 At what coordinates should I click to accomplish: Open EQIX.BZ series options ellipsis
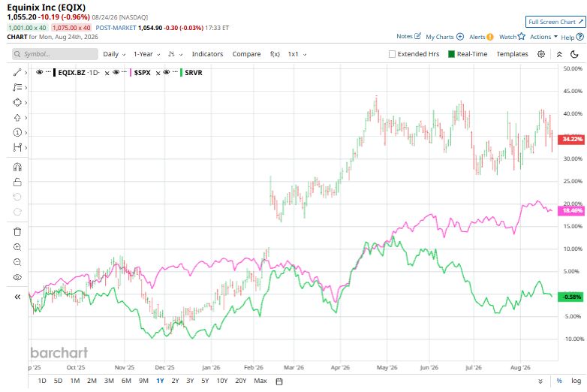pos(48,72)
